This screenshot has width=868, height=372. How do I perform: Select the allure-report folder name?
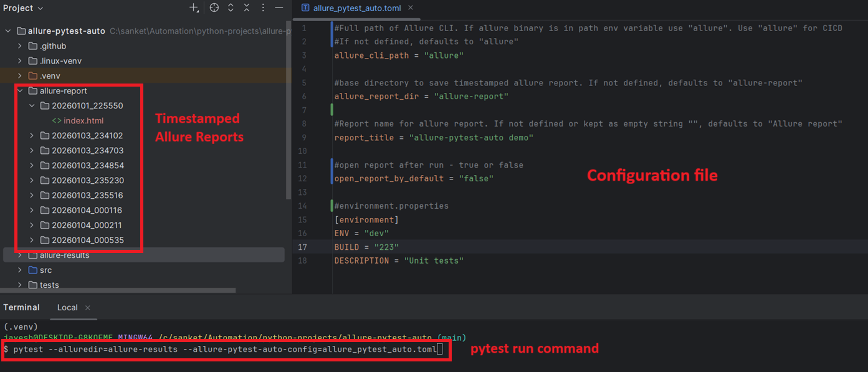[x=64, y=91]
